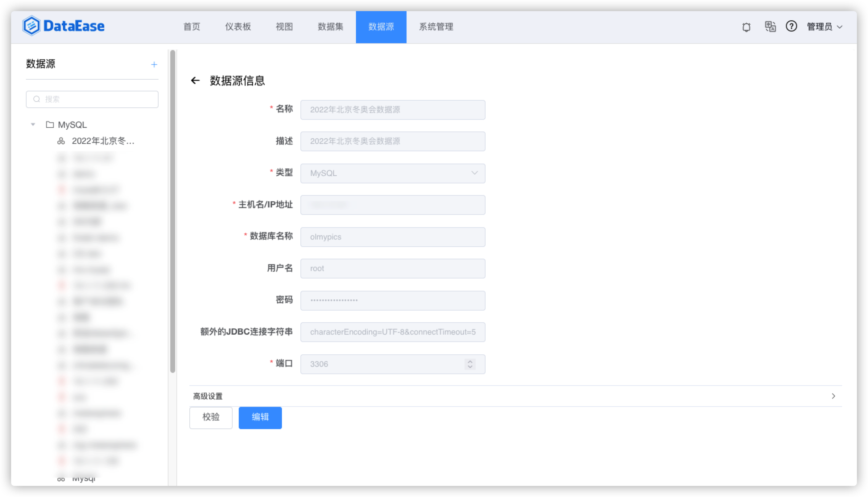868x497 pixels.
Task: Click the MySQL folder icon
Action: point(50,125)
